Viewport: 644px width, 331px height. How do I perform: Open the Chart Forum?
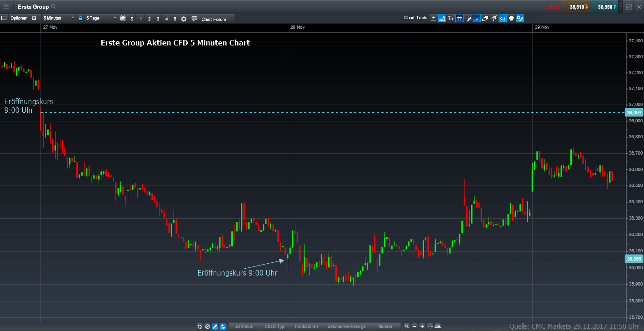212,19
